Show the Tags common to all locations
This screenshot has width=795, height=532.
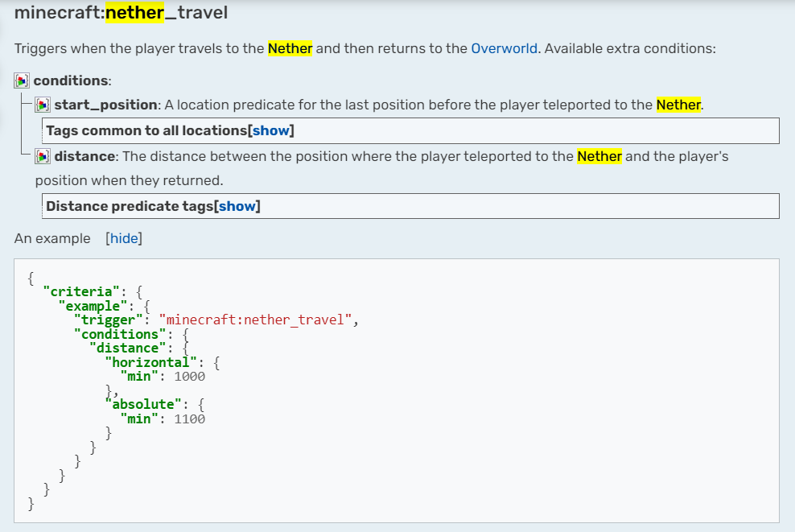click(270, 130)
